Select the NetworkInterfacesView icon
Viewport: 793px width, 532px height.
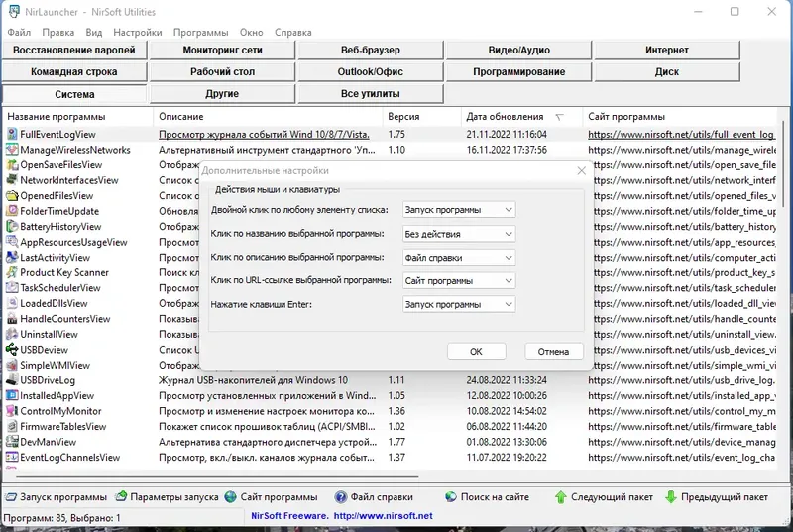[x=12, y=180]
